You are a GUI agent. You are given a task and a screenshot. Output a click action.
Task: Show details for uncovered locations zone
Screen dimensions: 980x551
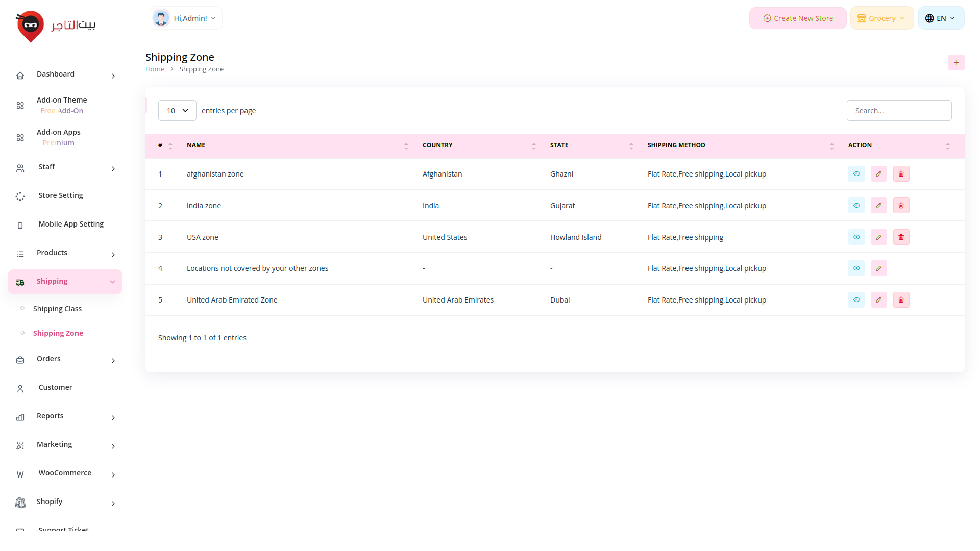click(856, 268)
